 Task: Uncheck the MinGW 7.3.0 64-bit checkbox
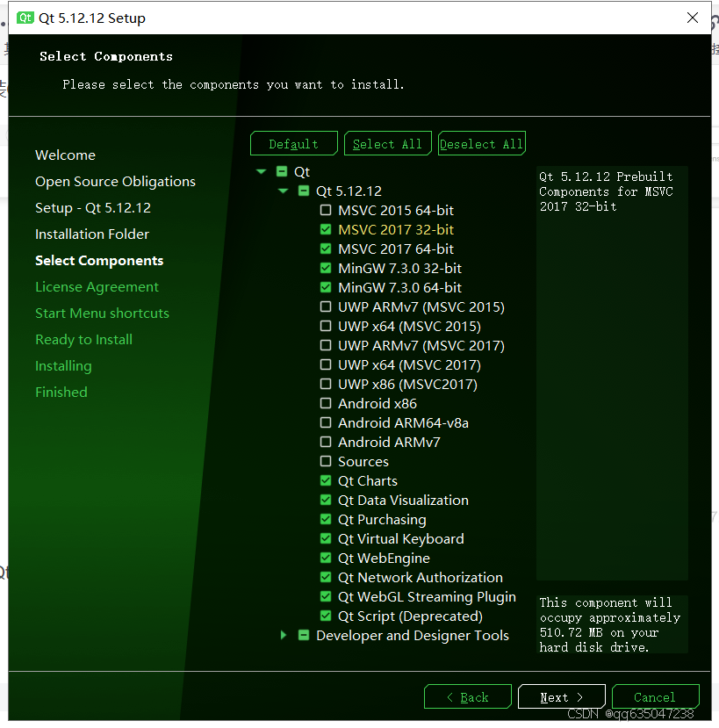(326, 287)
